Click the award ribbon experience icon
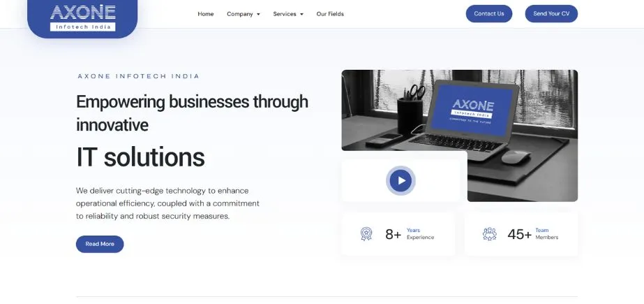The image size is (644, 304). tap(366, 233)
